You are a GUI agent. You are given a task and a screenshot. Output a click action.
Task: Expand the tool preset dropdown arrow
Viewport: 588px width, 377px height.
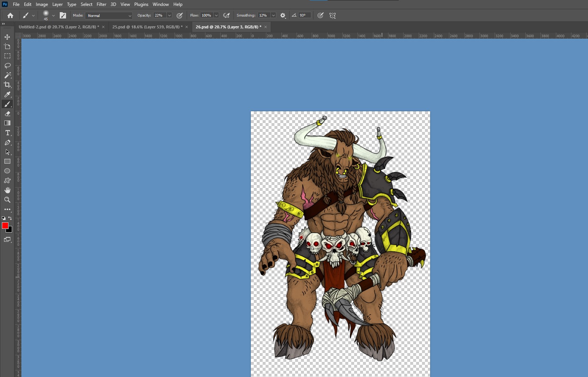(x=33, y=15)
